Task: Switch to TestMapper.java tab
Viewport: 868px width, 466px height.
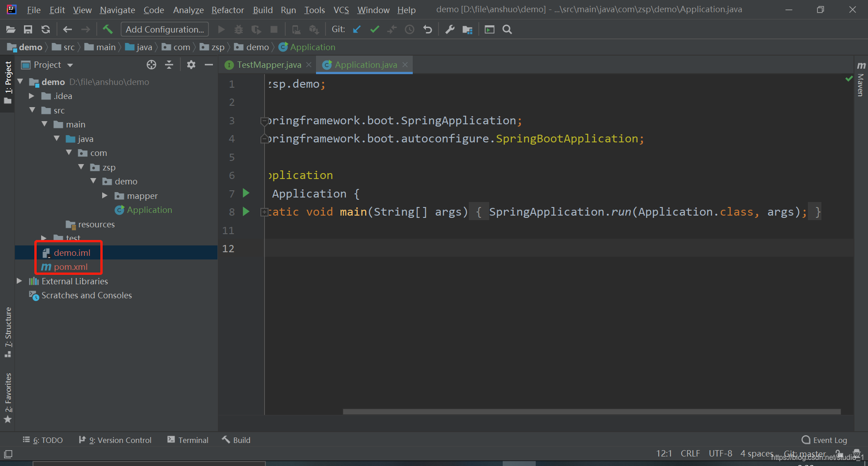Action: click(269, 65)
